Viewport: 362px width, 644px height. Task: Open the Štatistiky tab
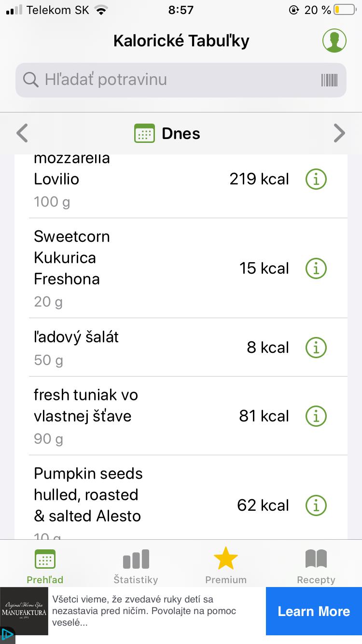click(136, 566)
